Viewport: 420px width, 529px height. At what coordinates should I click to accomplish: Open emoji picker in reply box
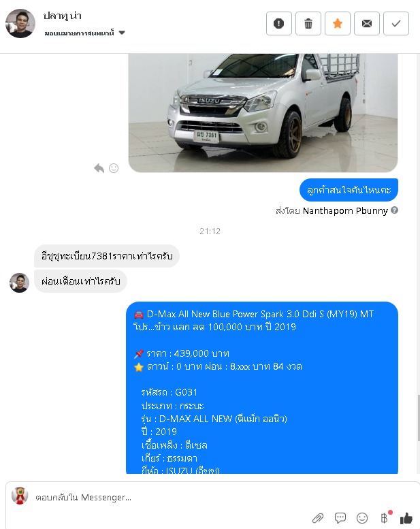pos(362,518)
